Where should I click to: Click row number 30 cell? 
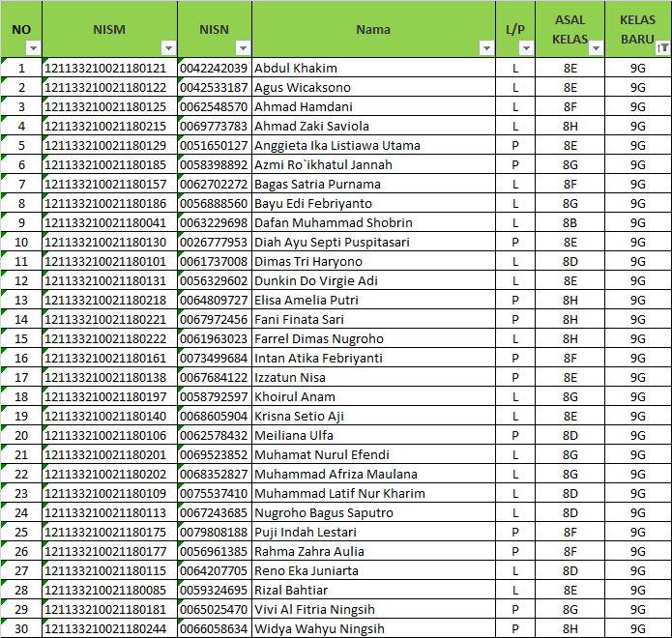(x=21, y=629)
